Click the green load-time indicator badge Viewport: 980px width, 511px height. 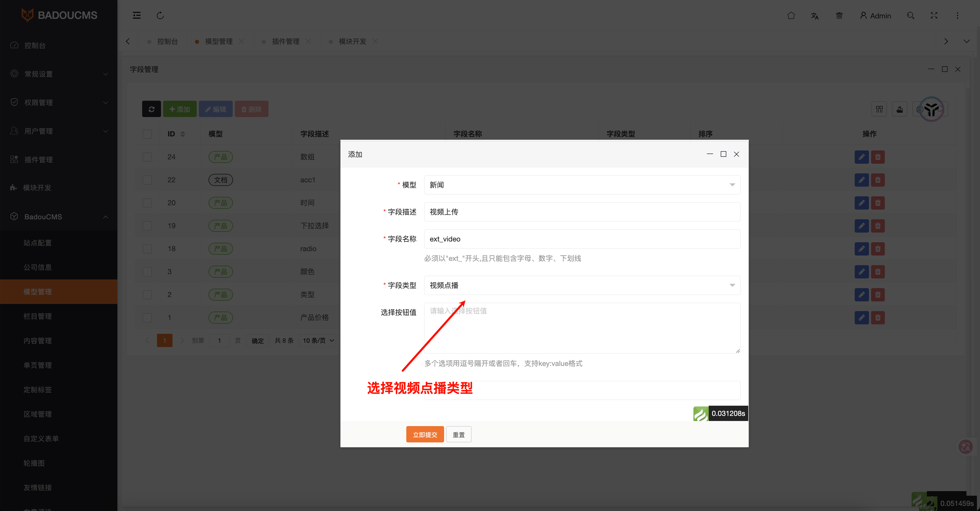701,413
